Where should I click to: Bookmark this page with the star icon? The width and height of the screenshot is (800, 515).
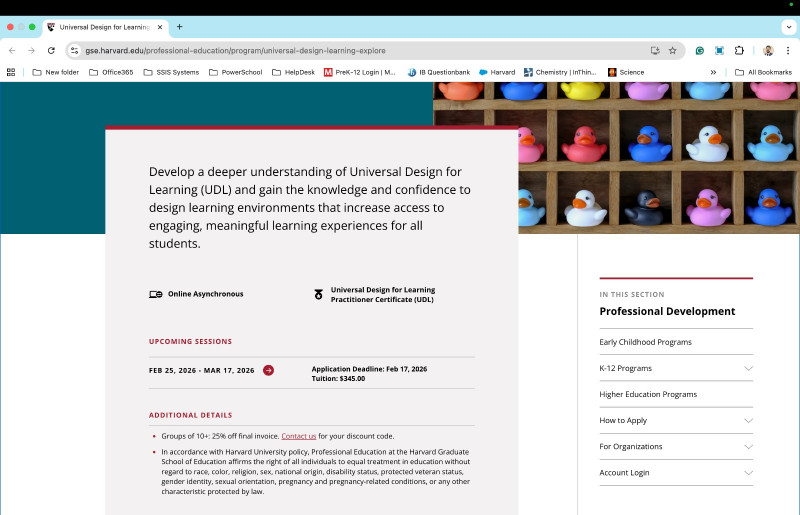[x=673, y=50]
